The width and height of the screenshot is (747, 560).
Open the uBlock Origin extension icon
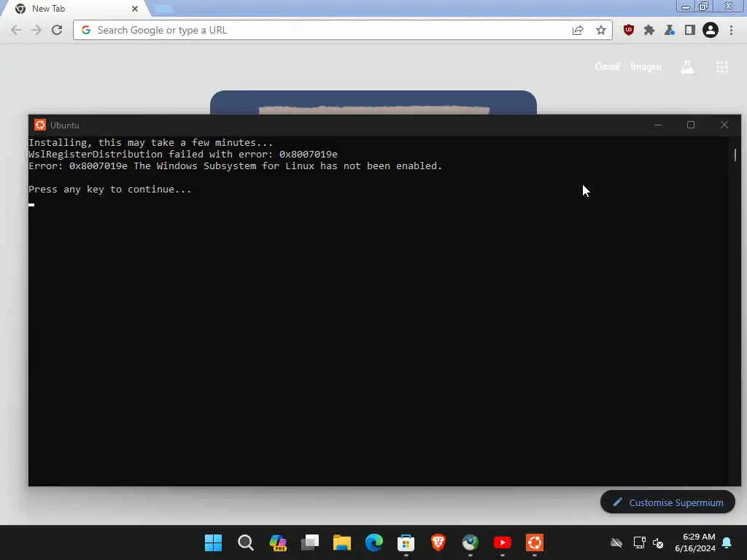click(x=628, y=30)
